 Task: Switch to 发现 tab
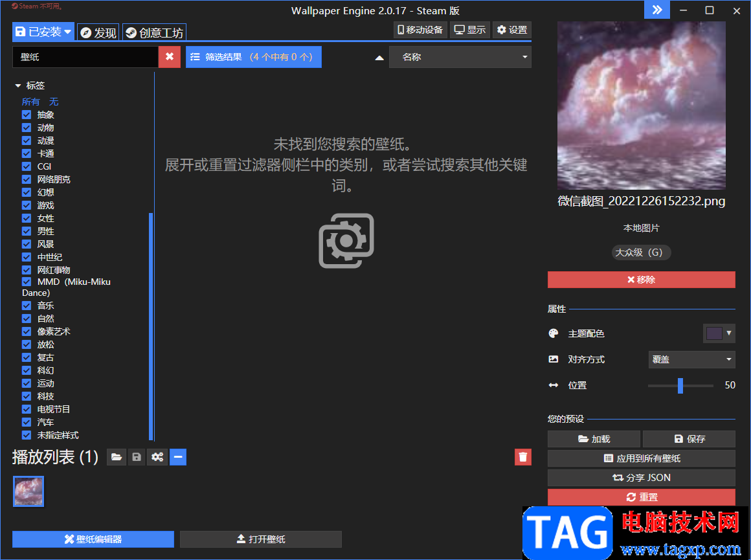[98, 32]
